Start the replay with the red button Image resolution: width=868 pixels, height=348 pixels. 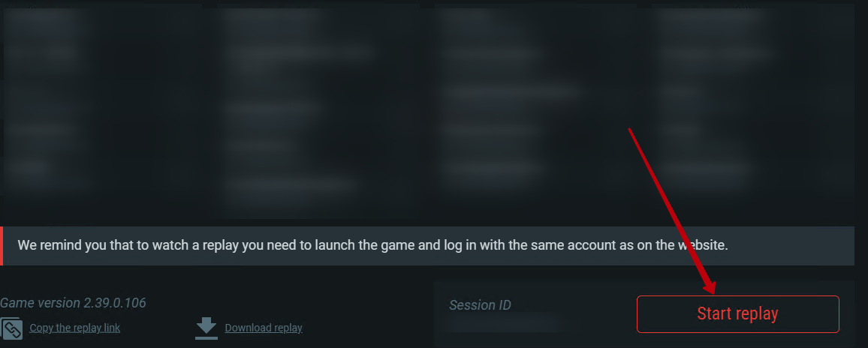[x=738, y=313]
